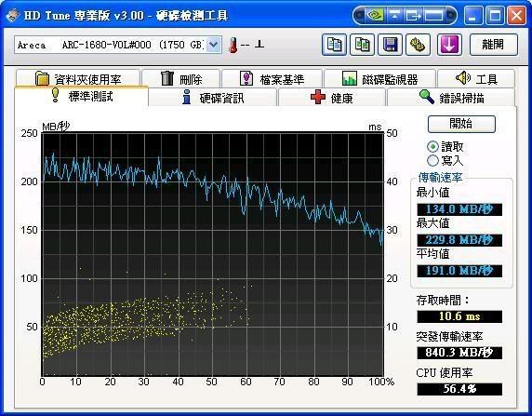
Task: Click the CPU usage 56.4% value
Action: 459,389
